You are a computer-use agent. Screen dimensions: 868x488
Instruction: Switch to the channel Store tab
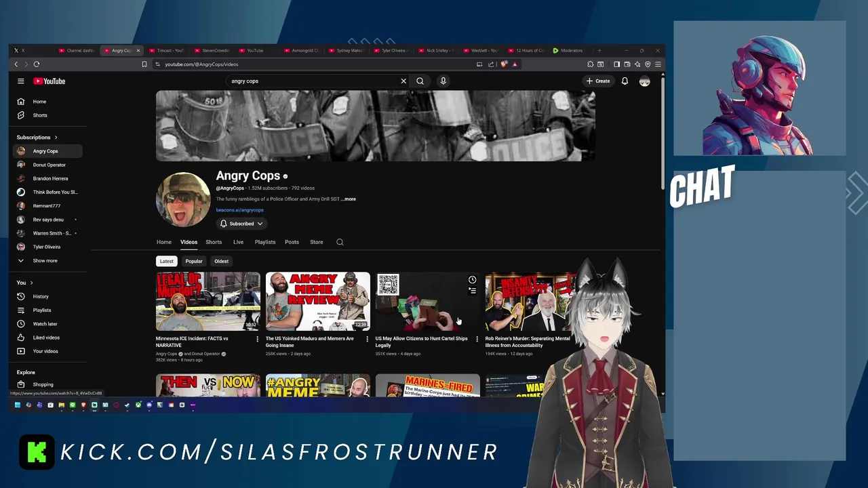pyautogui.click(x=317, y=242)
